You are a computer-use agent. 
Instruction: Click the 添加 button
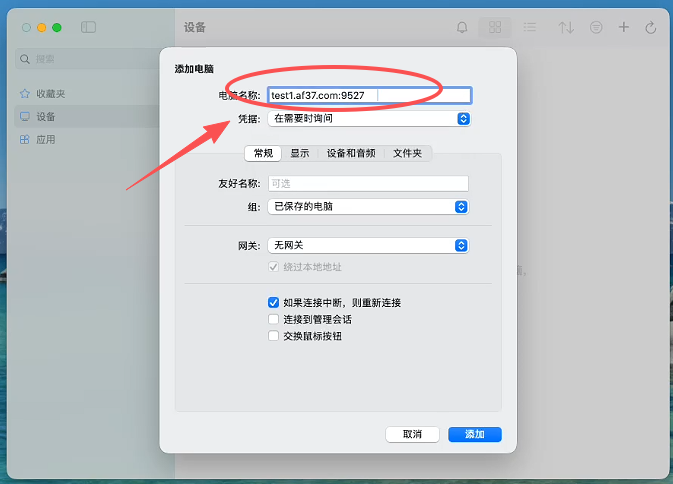tap(474, 434)
